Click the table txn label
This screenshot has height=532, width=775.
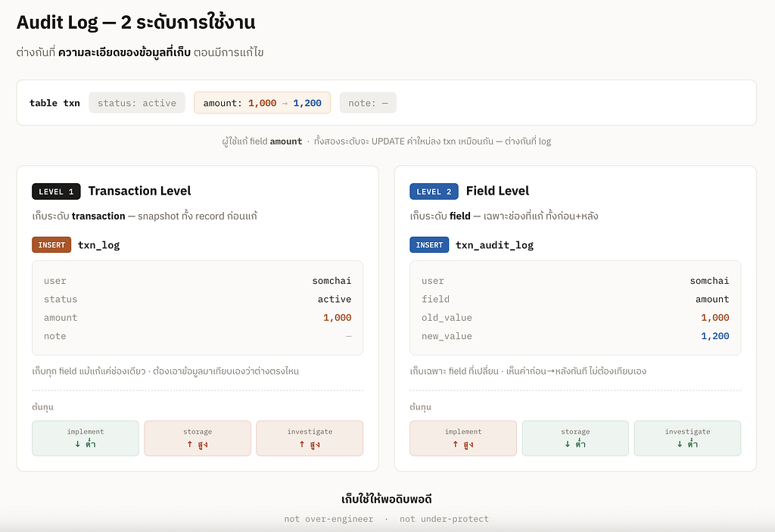(54, 103)
